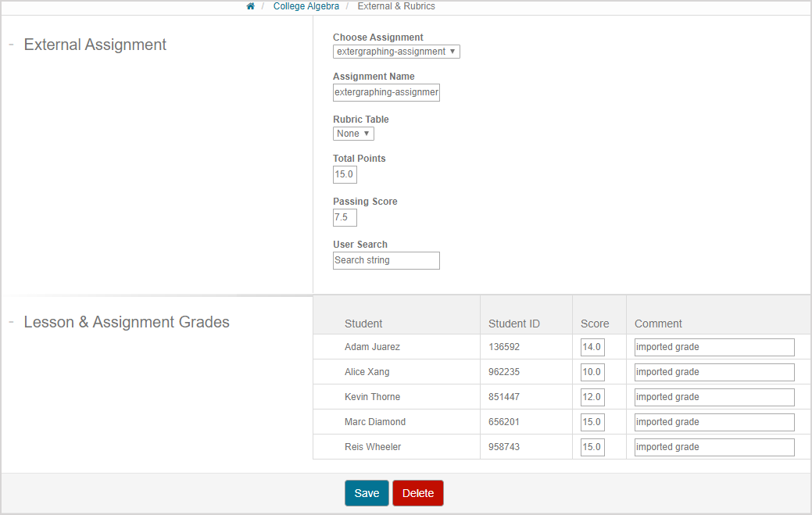The image size is (812, 515).
Task: Click the Passing Score field
Action: (x=345, y=217)
